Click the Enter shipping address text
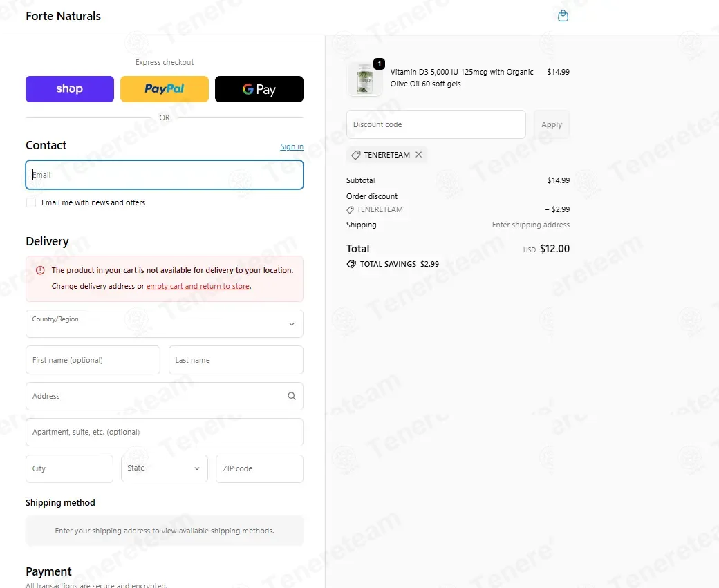 (x=531, y=225)
